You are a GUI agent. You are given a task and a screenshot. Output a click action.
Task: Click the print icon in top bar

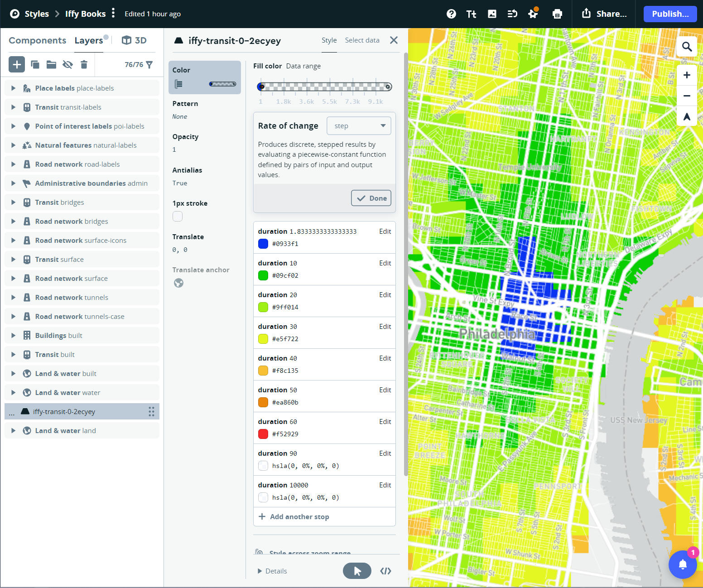click(x=557, y=14)
